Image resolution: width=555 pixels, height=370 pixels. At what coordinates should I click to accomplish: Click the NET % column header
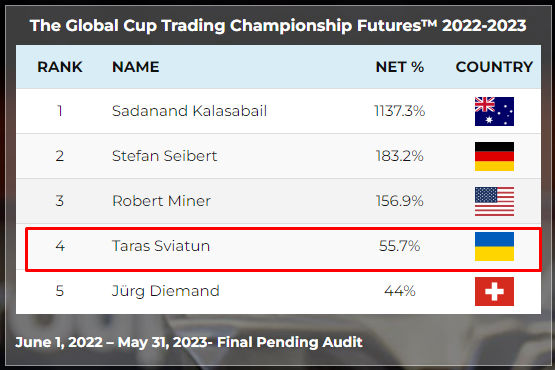click(400, 67)
